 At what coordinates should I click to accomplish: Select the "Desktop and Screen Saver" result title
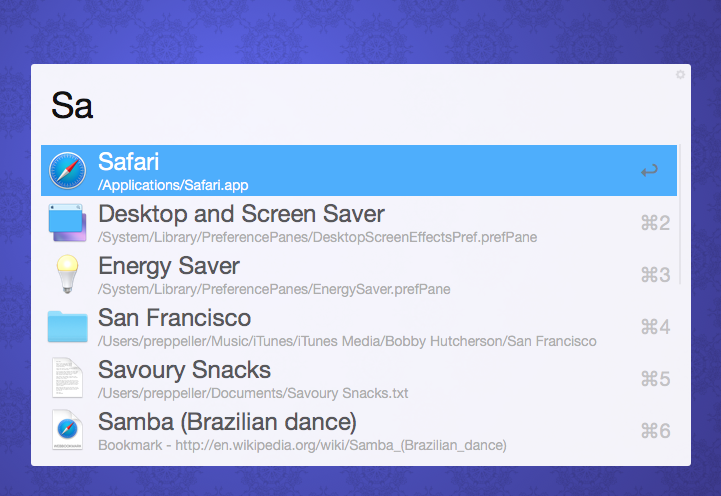[x=241, y=214]
